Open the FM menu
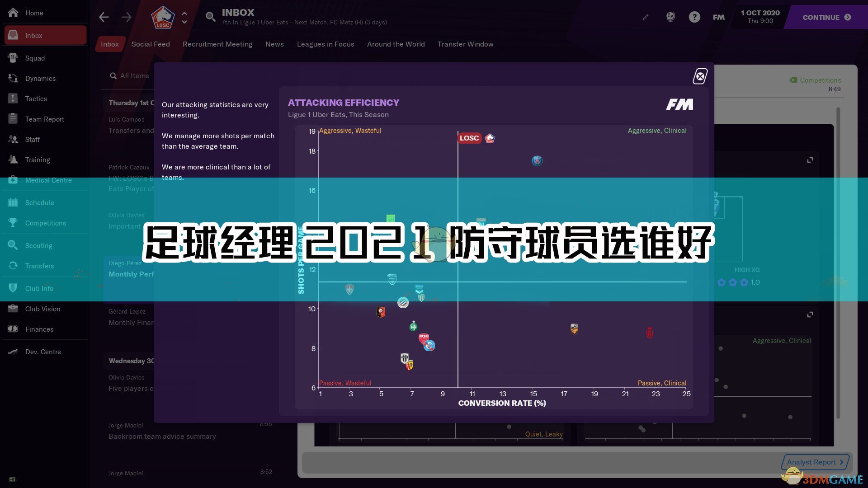The width and height of the screenshot is (868, 488). (x=719, y=17)
